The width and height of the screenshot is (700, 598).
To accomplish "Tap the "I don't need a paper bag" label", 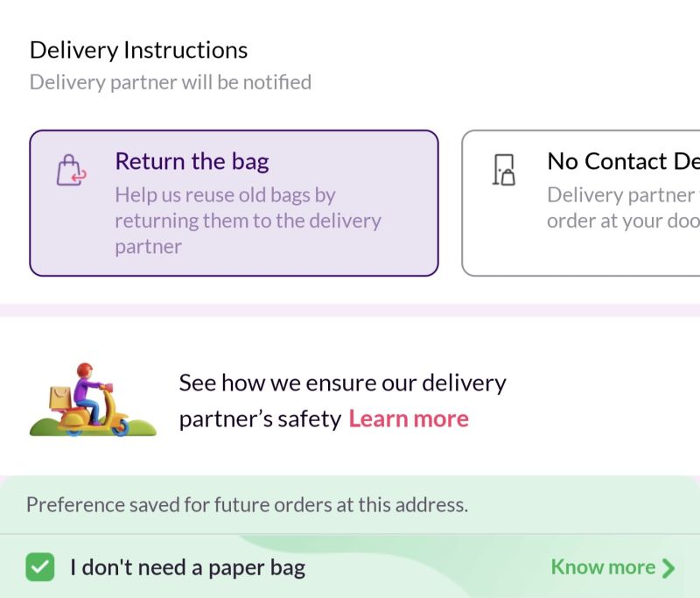I will pyautogui.click(x=187, y=567).
